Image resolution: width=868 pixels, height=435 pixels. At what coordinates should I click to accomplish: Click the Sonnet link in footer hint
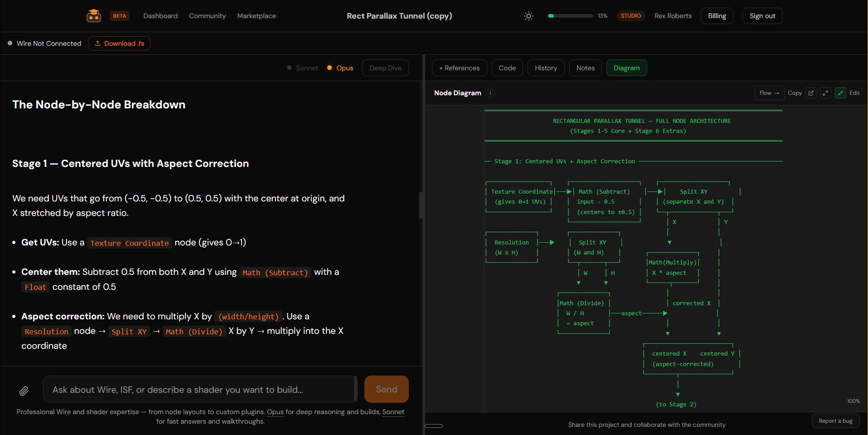(393, 412)
